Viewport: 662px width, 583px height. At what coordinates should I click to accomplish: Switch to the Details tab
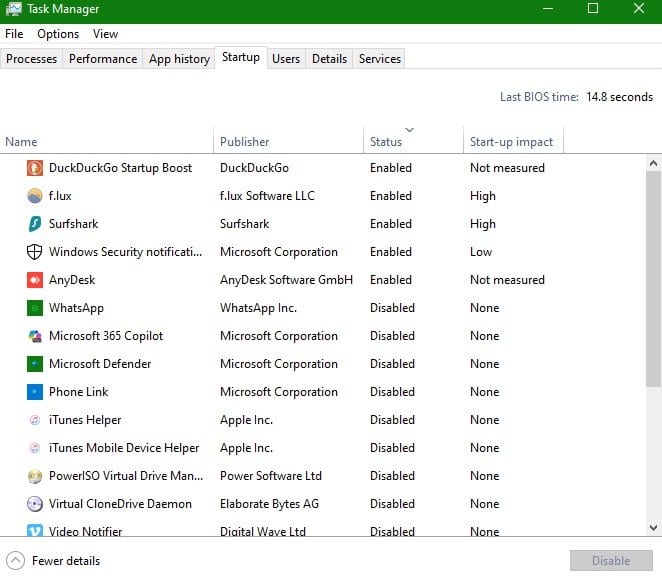point(329,59)
